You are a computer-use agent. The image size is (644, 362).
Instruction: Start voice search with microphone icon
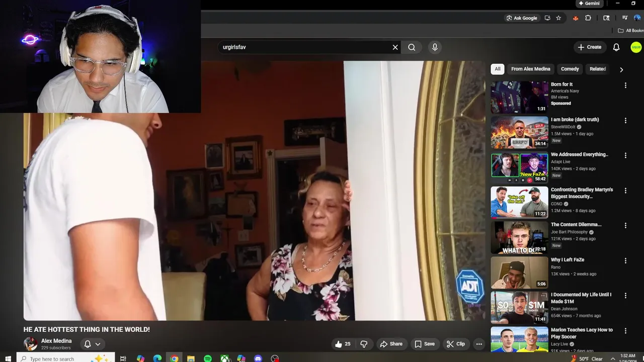(435, 47)
